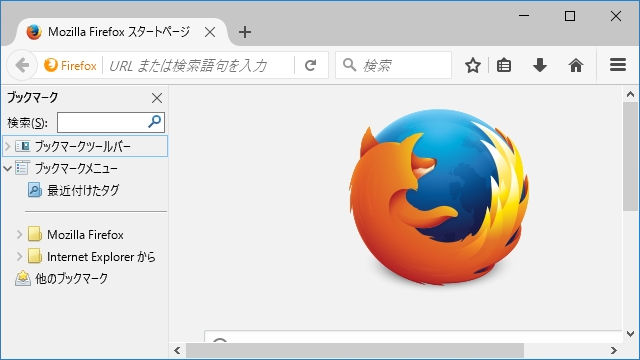
Task: Click the vertical scrollbar down arrow
Action: click(x=631, y=334)
